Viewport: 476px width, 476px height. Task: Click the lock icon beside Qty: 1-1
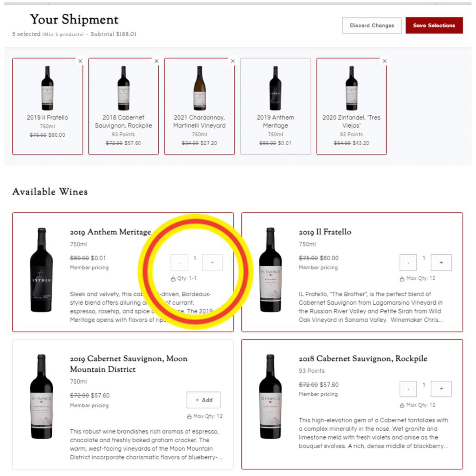[x=173, y=279]
